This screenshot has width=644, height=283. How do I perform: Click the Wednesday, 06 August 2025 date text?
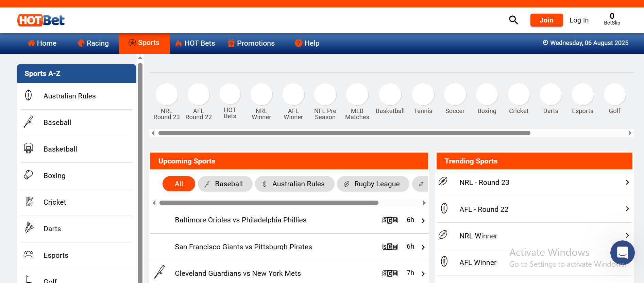point(589,43)
